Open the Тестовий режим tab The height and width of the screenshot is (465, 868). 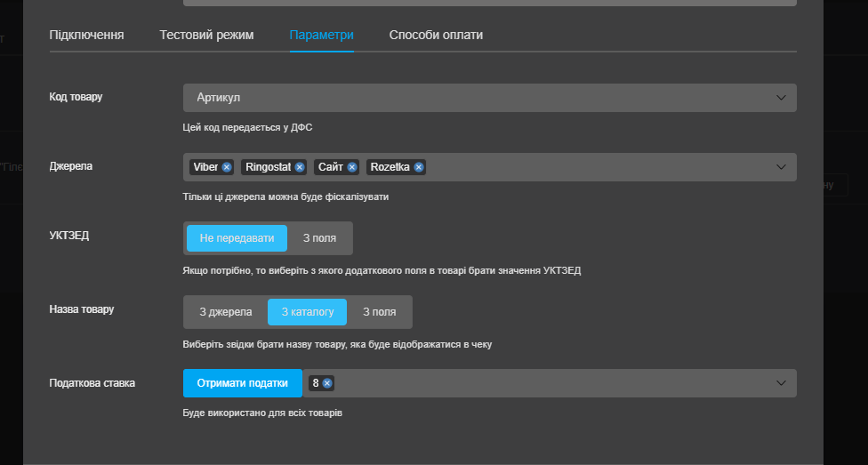coord(206,35)
